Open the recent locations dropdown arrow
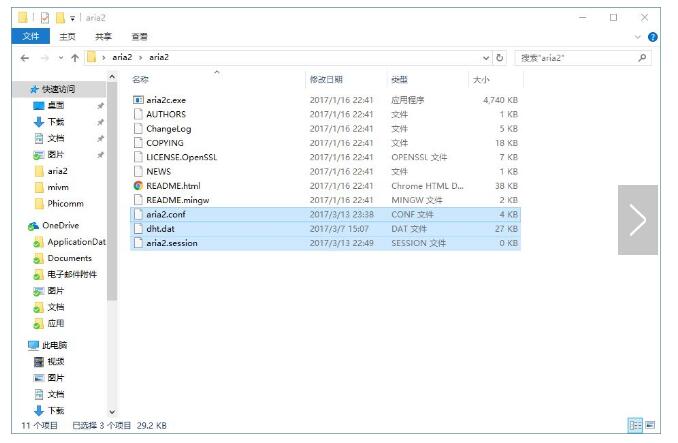The width and height of the screenshot is (678, 443). point(60,58)
